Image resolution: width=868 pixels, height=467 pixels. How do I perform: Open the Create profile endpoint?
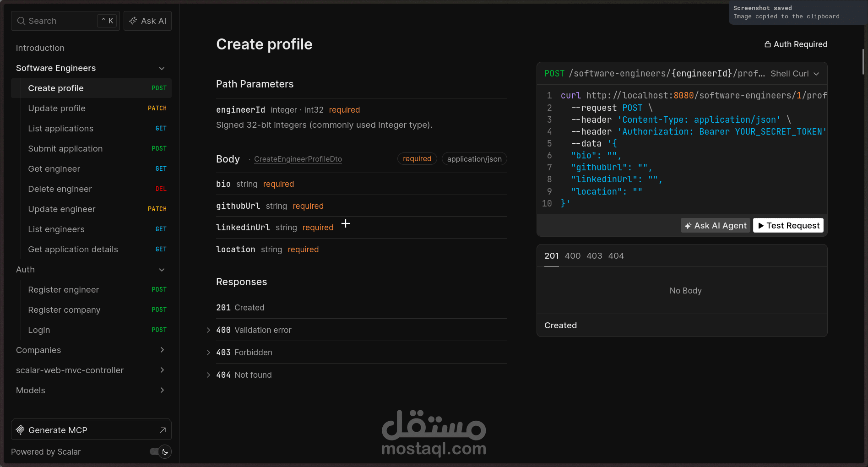coord(92,88)
